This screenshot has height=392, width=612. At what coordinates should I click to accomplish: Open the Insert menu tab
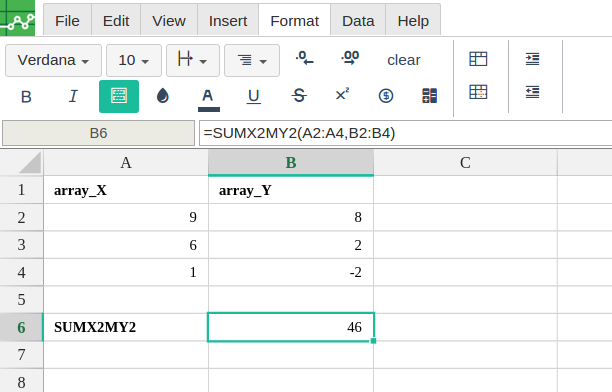click(228, 21)
